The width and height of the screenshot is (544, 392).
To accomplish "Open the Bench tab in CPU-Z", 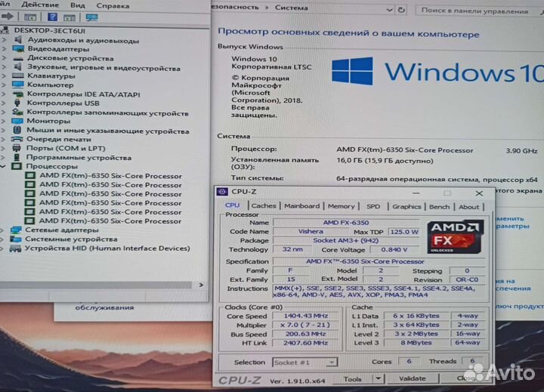I will pyautogui.click(x=439, y=207).
